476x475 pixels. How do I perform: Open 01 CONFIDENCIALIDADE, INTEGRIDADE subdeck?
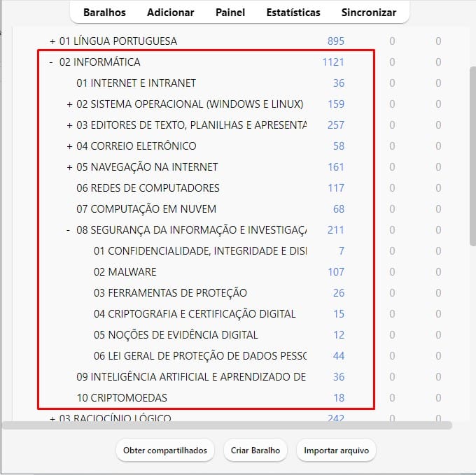click(200, 251)
